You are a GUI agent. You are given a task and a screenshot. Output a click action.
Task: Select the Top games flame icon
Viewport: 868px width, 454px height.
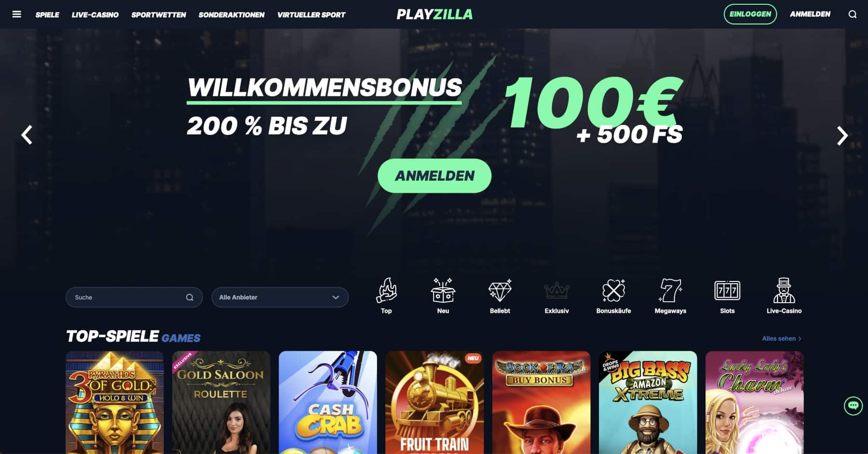coord(386,291)
